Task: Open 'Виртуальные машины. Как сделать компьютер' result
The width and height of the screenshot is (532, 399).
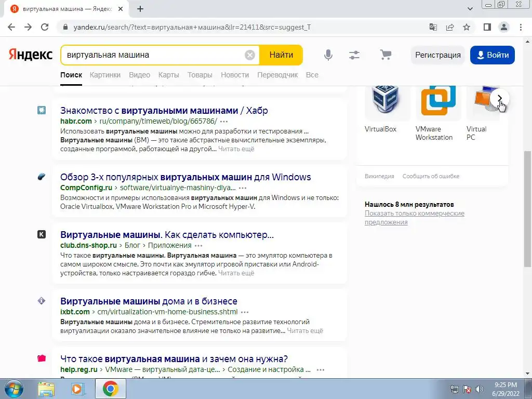Action: click(167, 235)
